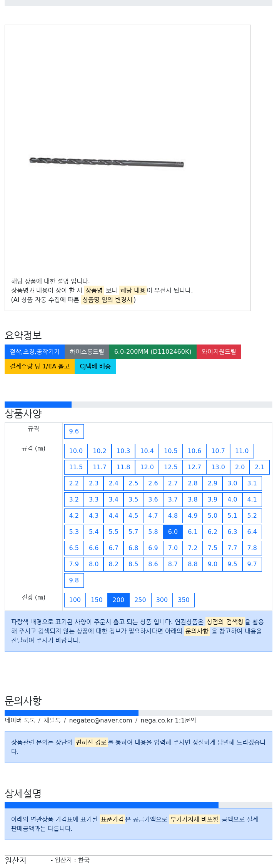Click the 하이스롱드릴 gray tag
The image size is (277, 868).
click(87, 351)
